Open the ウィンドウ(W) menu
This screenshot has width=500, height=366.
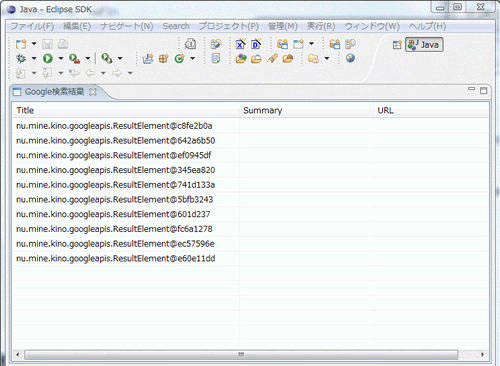point(372,26)
